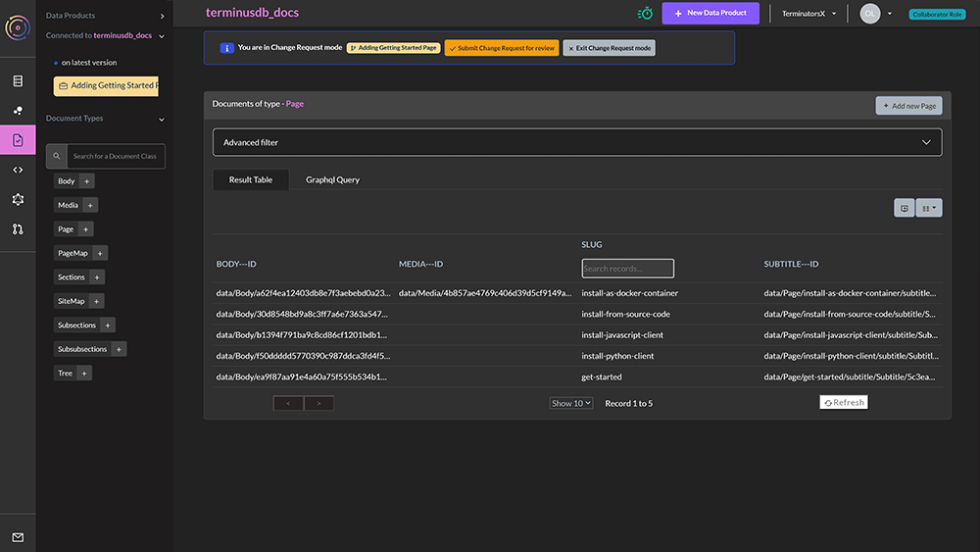Select the Body document type
Screen dimensions: 980x552
(x=67, y=181)
